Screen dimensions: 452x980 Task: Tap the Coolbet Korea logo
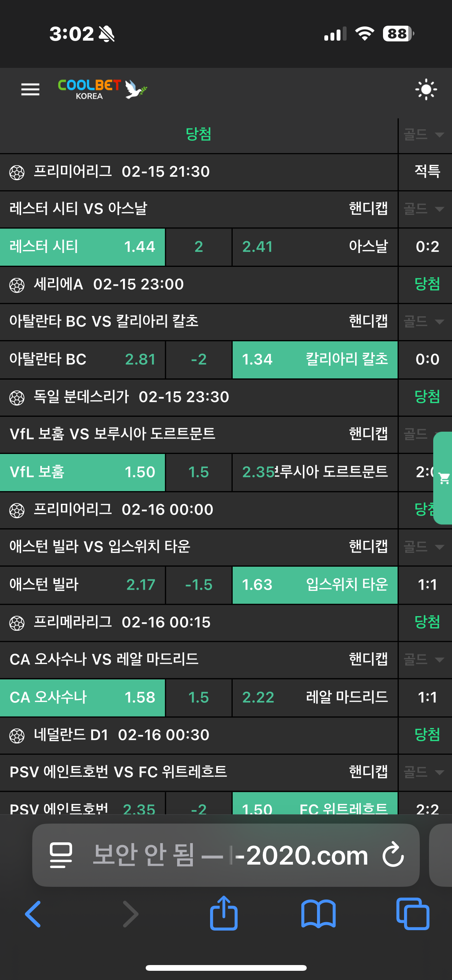pyautogui.click(x=102, y=89)
